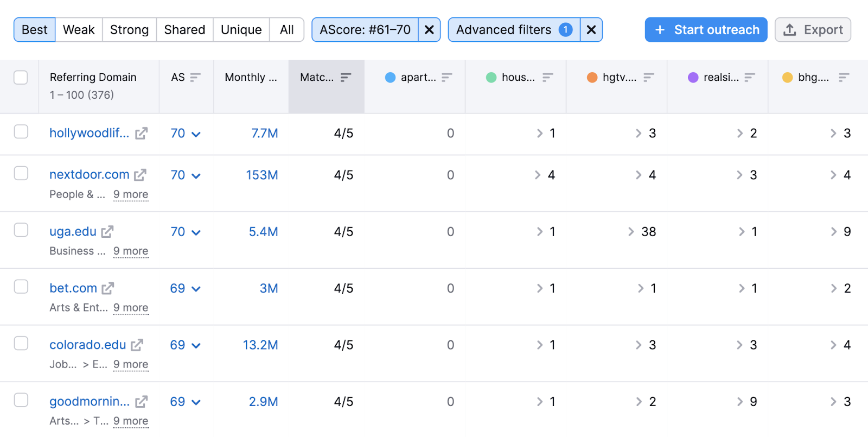Switch to the Unique tab
868x437 pixels.
(241, 30)
